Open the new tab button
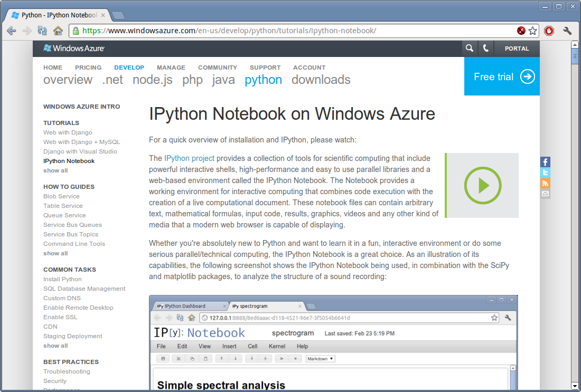 tap(118, 15)
